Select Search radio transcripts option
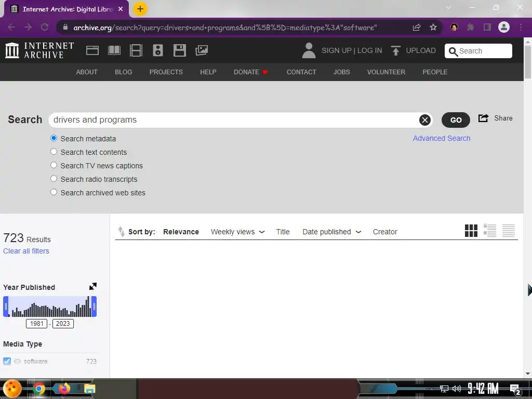Screen dimensions: 532x399 tap(54, 179)
